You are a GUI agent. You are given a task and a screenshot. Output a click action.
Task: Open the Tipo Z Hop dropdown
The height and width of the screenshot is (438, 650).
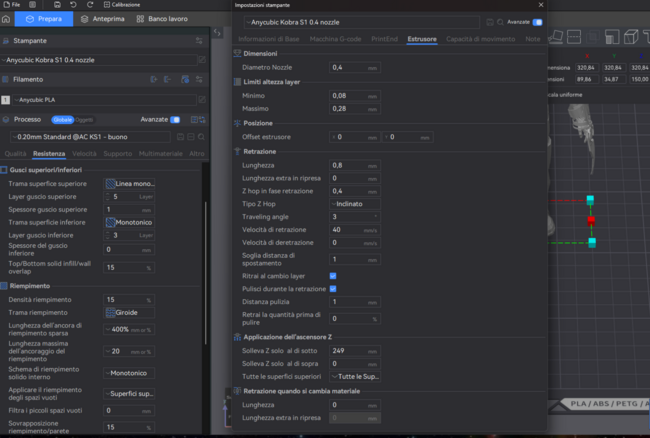pos(354,203)
